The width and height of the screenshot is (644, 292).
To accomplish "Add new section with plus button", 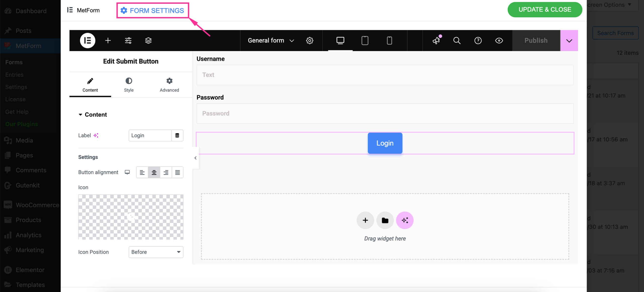I will [365, 220].
